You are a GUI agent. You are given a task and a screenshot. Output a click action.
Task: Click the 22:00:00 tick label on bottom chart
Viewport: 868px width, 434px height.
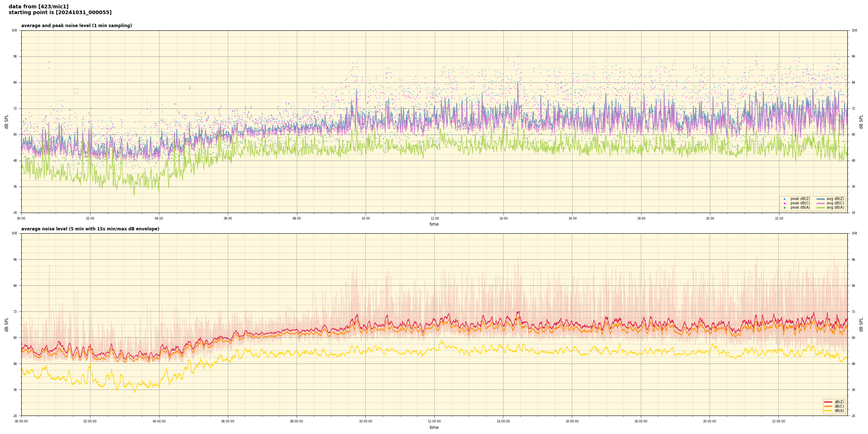tap(779, 421)
